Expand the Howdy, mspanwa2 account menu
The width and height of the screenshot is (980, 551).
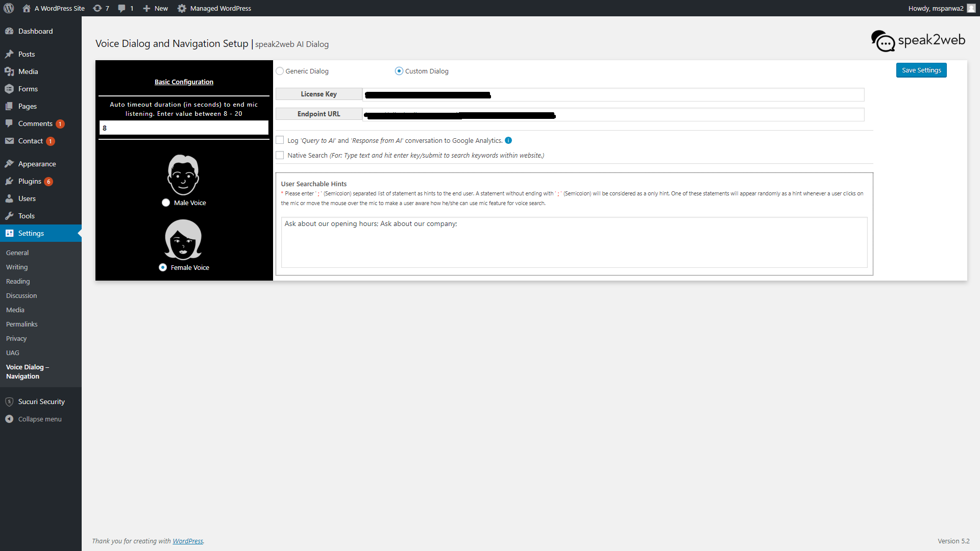pyautogui.click(x=941, y=8)
